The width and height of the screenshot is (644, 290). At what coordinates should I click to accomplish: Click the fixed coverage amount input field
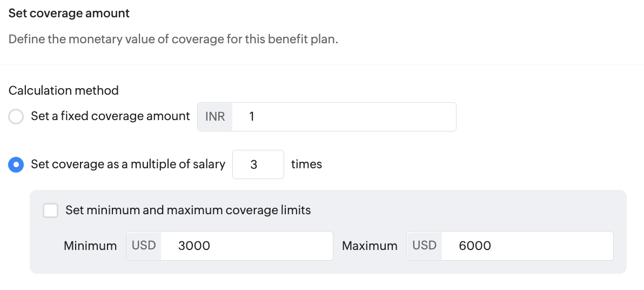pyautogui.click(x=344, y=117)
